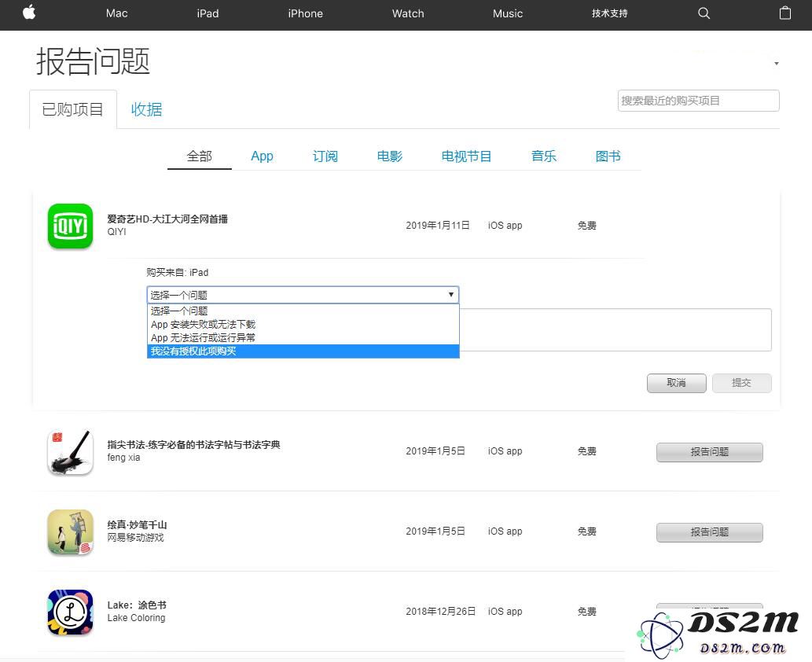Image resolution: width=812 pixels, height=662 pixels.
Task: Click the 网易移动游戏 developer name
Action: click(x=136, y=538)
